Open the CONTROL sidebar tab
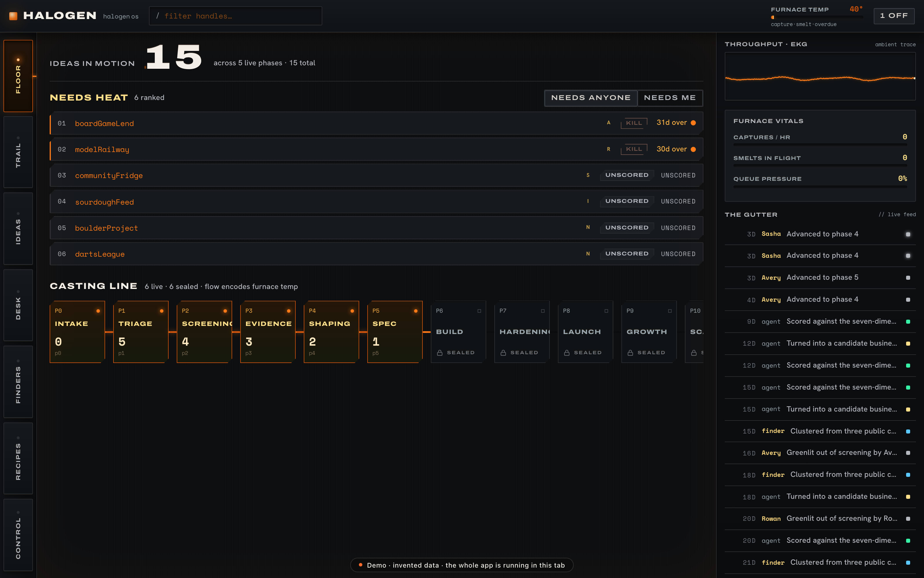924x578 pixels. (x=18, y=534)
